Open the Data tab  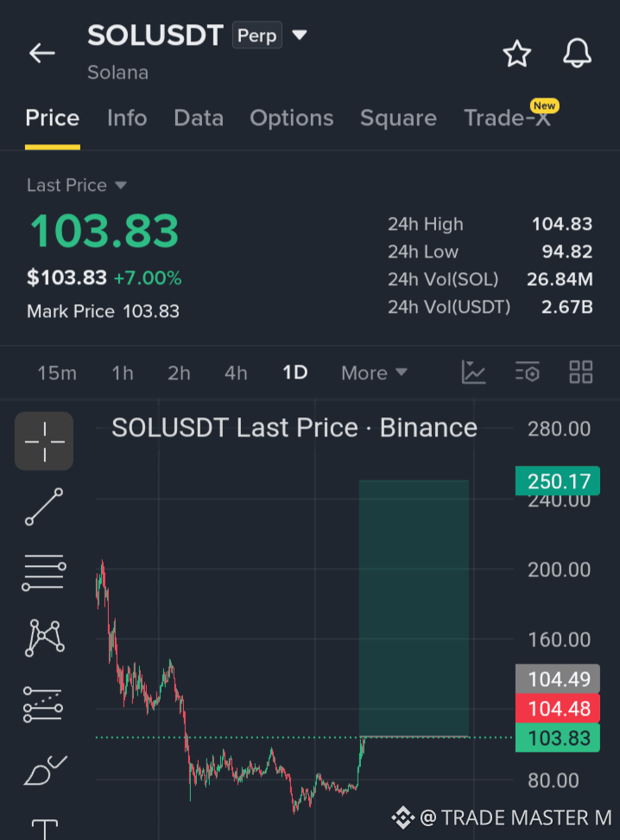199,118
